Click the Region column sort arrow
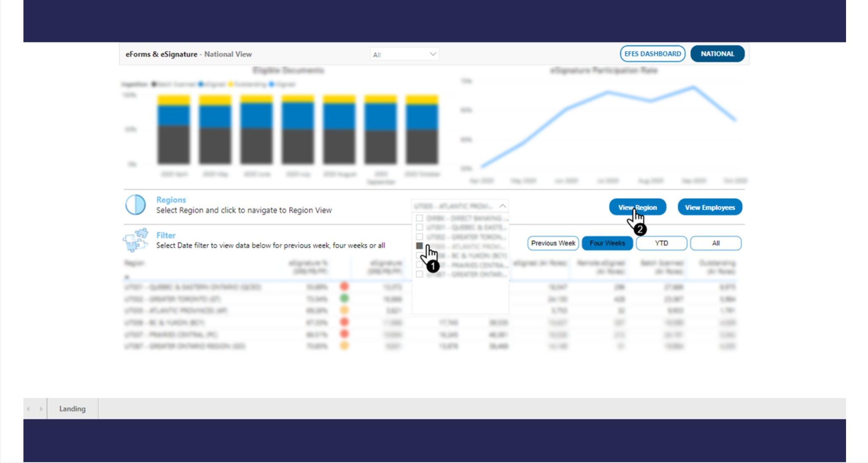This screenshot has height=463, width=868. (126, 277)
